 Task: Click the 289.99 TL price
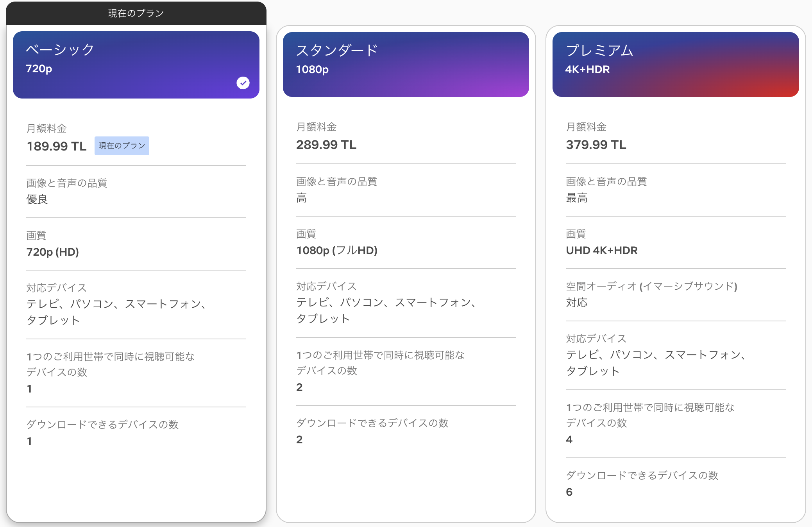[326, 145]
